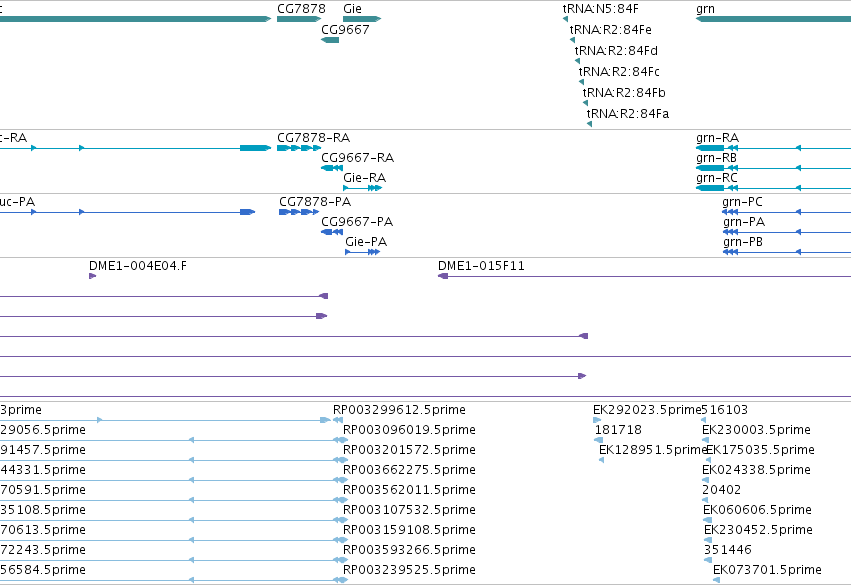Viewport: 851px width, 585px height.
Task: Click the grn-RA transcript label
Action: coord(717,138)
